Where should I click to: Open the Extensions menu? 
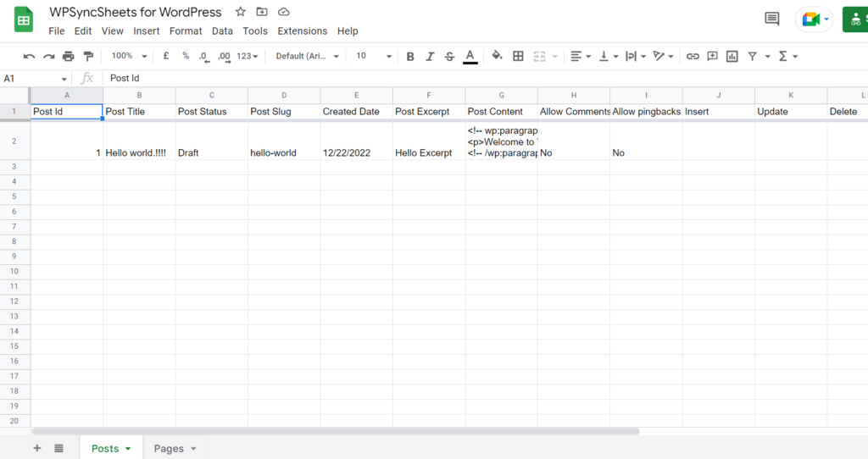[x=303, y=31]
